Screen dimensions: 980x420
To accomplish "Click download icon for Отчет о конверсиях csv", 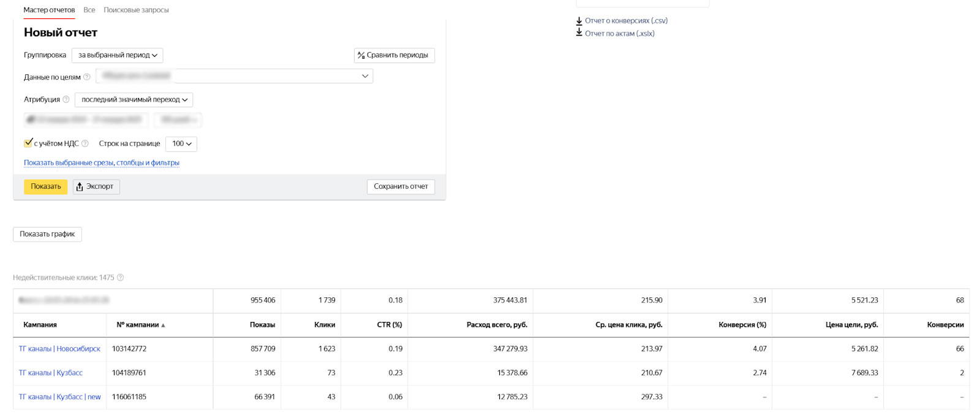I will 579,21.
